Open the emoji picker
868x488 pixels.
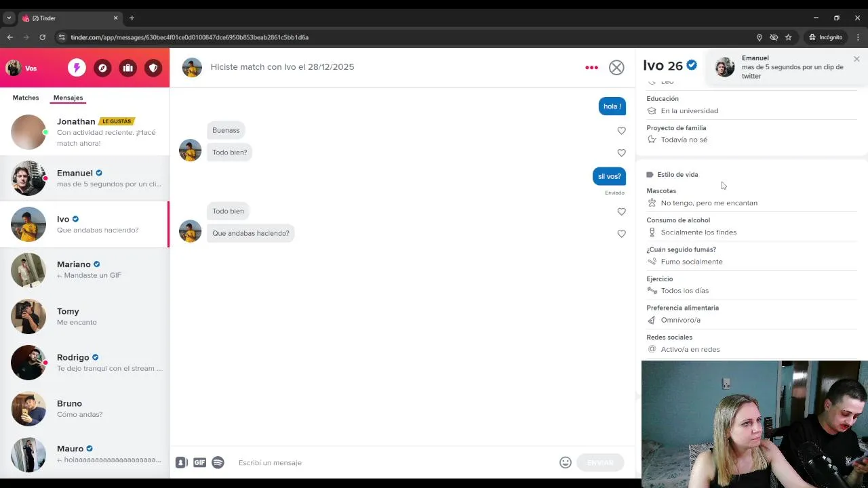[x=565, y=462]
